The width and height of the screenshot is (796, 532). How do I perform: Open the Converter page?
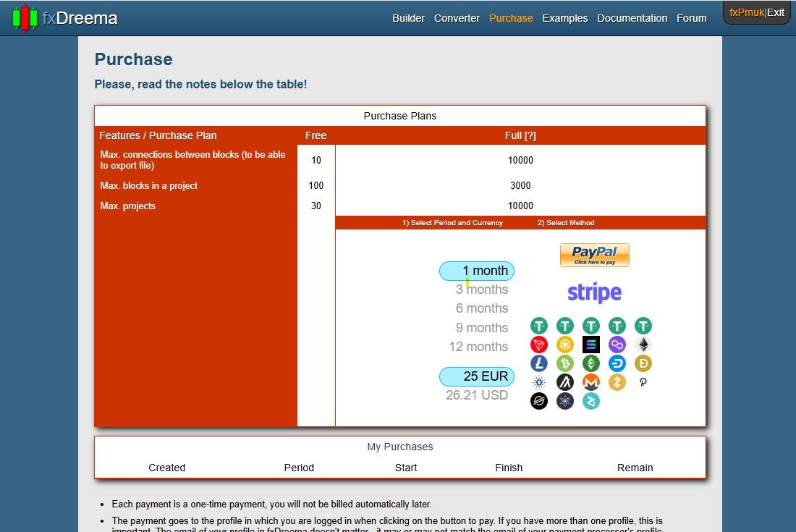pos(457,18)
